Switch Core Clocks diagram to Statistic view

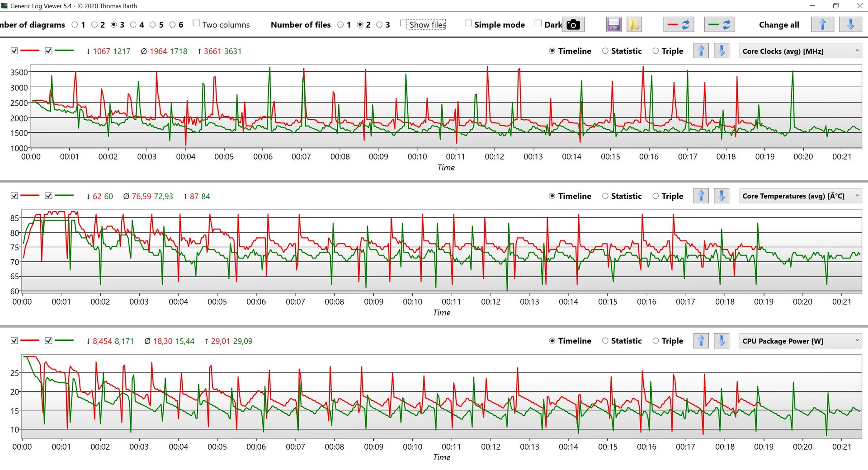pos(605,51)
